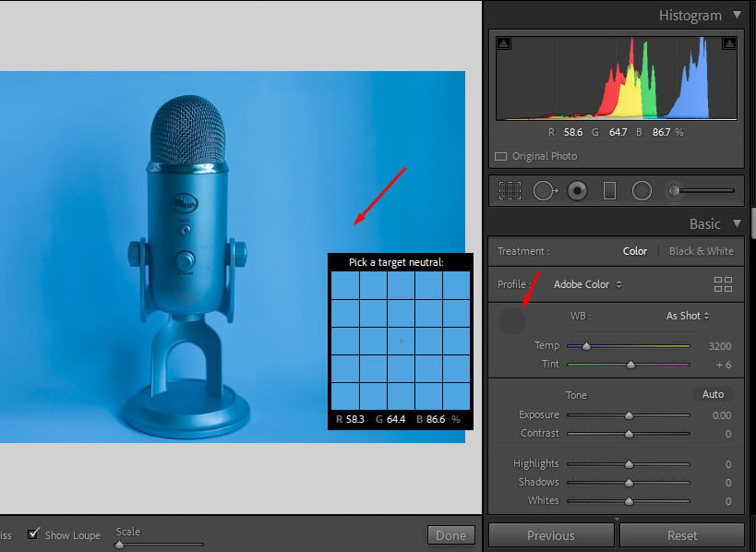
Task: Click the Reset button
Action: (682, 535)
